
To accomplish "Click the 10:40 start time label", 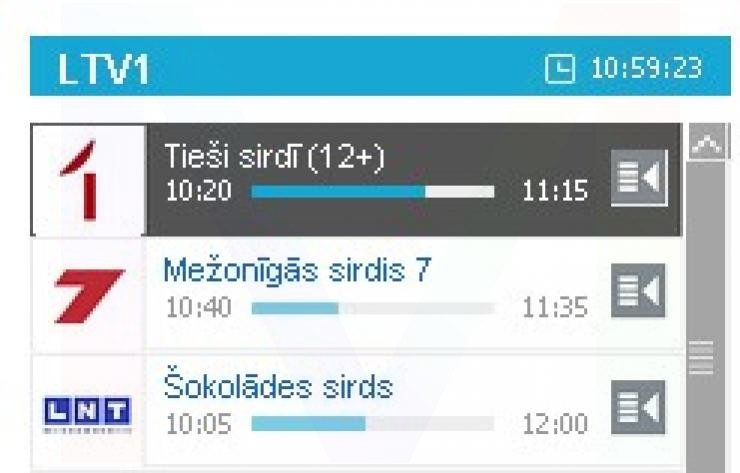I will [x=198, y=309].
